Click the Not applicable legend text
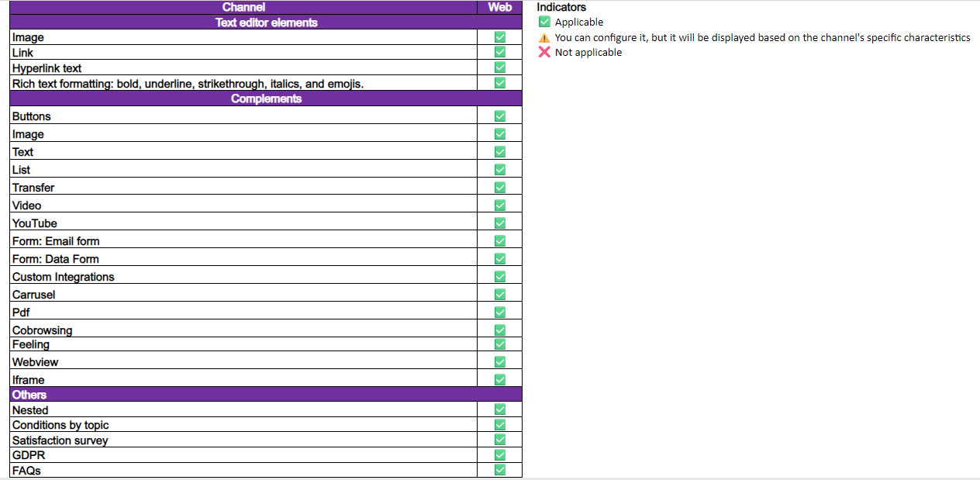The image size is (980, 480). [588, 53]
